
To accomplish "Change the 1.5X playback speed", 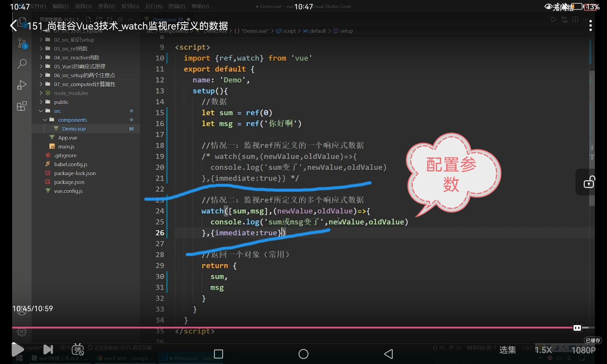I will pos(543,350).
